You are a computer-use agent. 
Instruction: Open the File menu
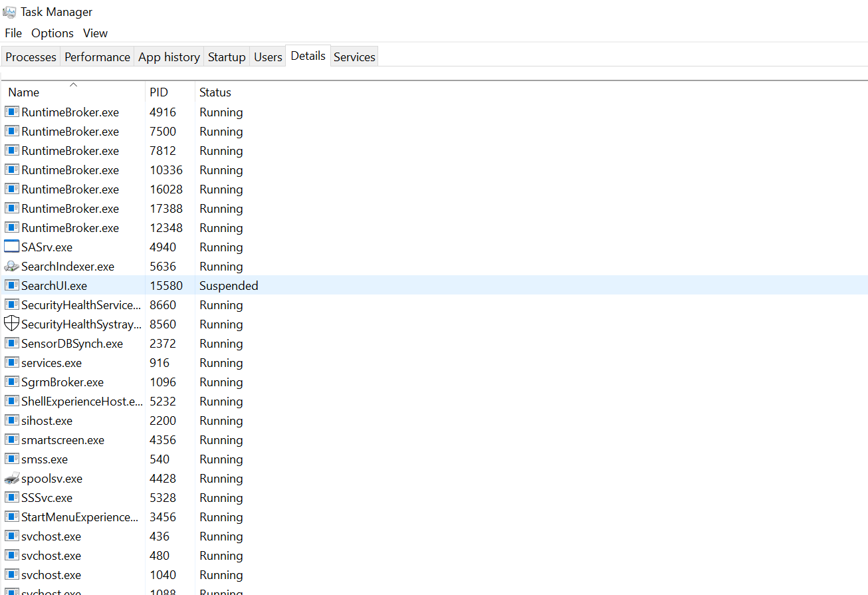(x=13, y=33)
